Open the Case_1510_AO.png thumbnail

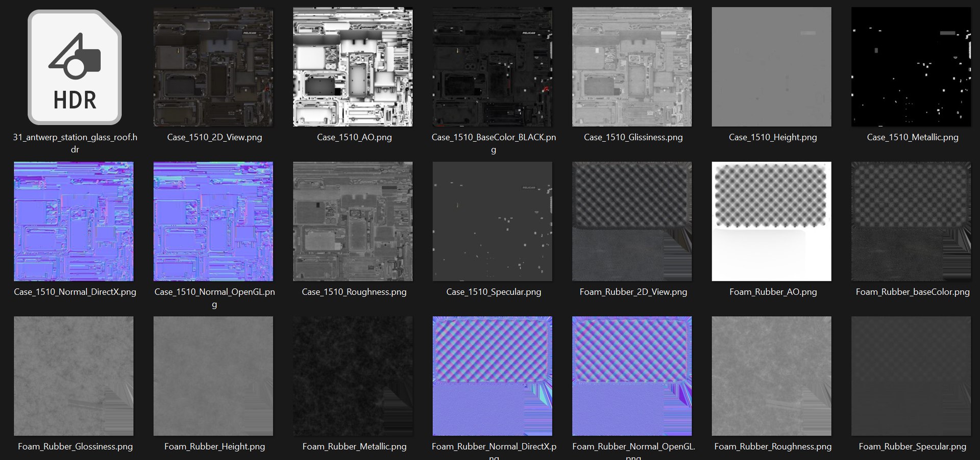[353, 67]
